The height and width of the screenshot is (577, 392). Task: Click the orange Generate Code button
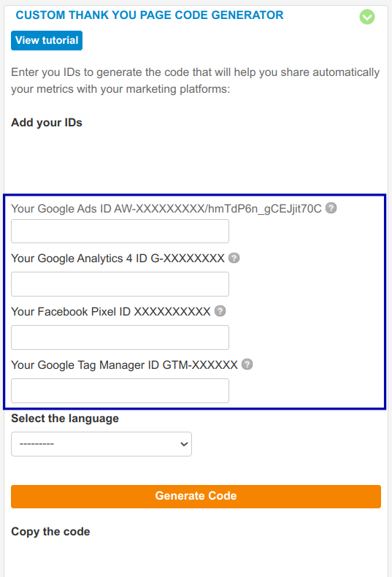pos(196,497)
